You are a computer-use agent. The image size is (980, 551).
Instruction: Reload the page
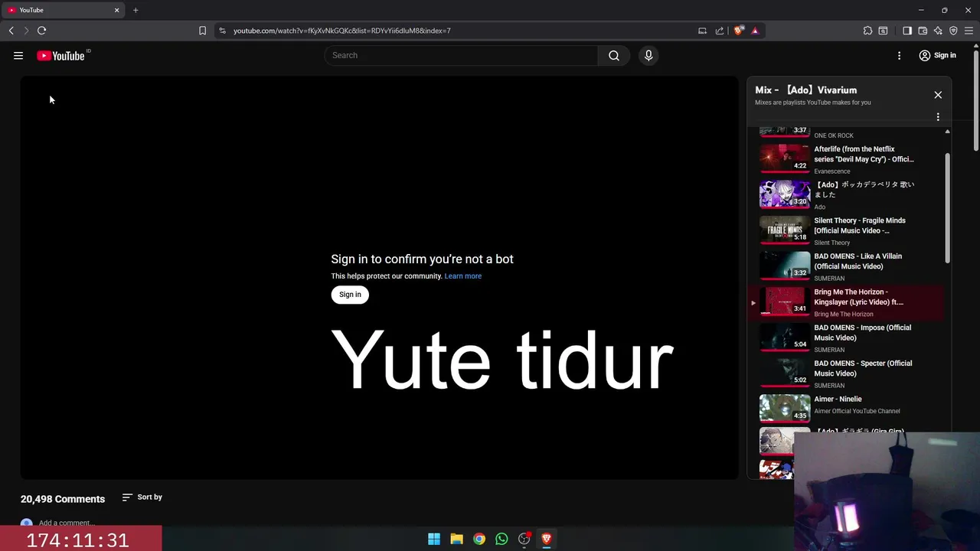pos(42,31)
